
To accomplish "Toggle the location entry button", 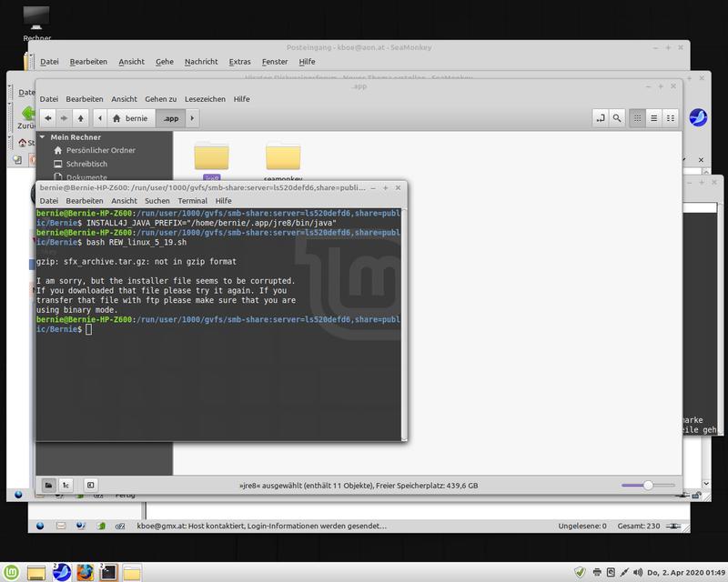I will coord(600,118).
